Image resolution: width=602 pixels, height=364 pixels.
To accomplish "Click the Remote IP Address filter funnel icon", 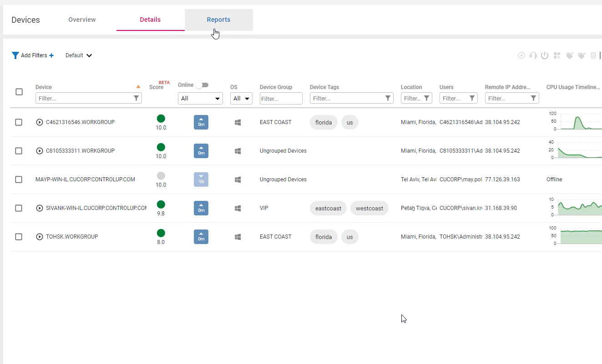I will (534, 98).
